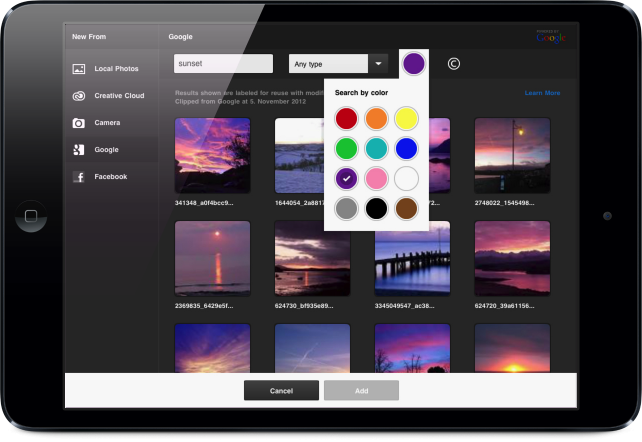Click the sunset search field
Screen dimensions: 642x442
(223, 64)
